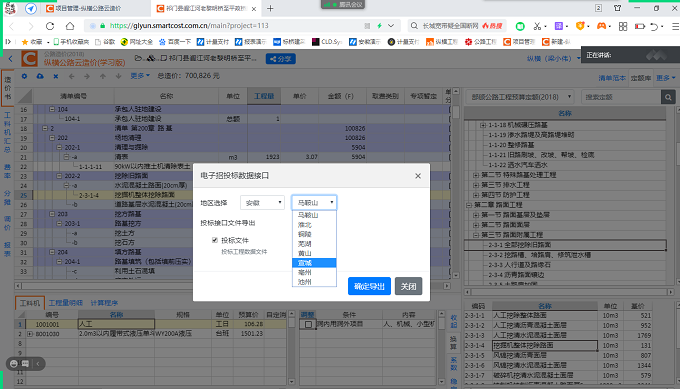Click the 造价书 vertical side tab

pos(8,88)
